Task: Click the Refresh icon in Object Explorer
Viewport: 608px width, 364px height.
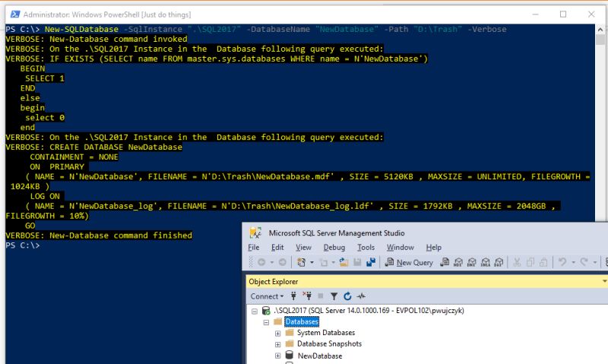Action: pos(347,296)
